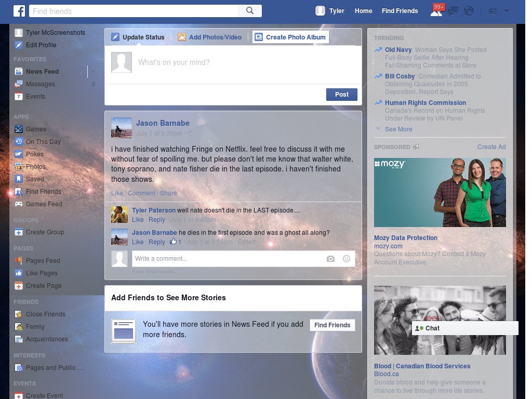This screenshot has height=399, width=532.
Task: Click the Like Pages thumbs icon
Action: click(19, 273)
